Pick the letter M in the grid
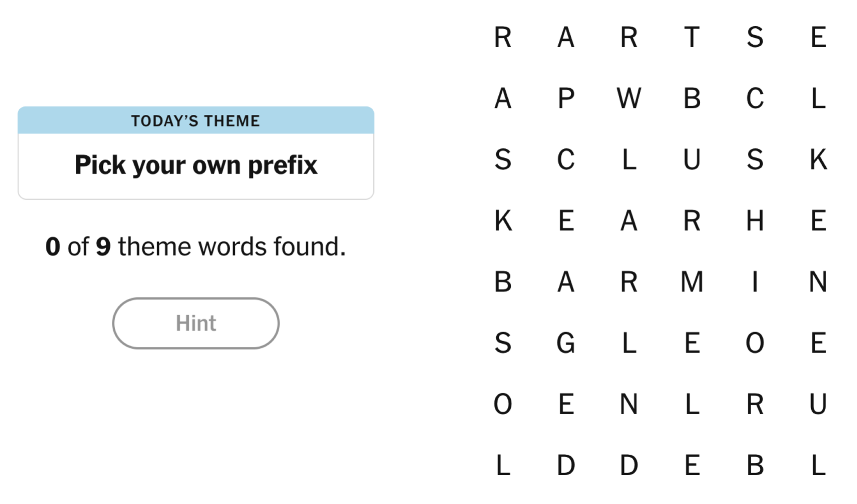Screen dimensions: 857x504 pos(692,282)
